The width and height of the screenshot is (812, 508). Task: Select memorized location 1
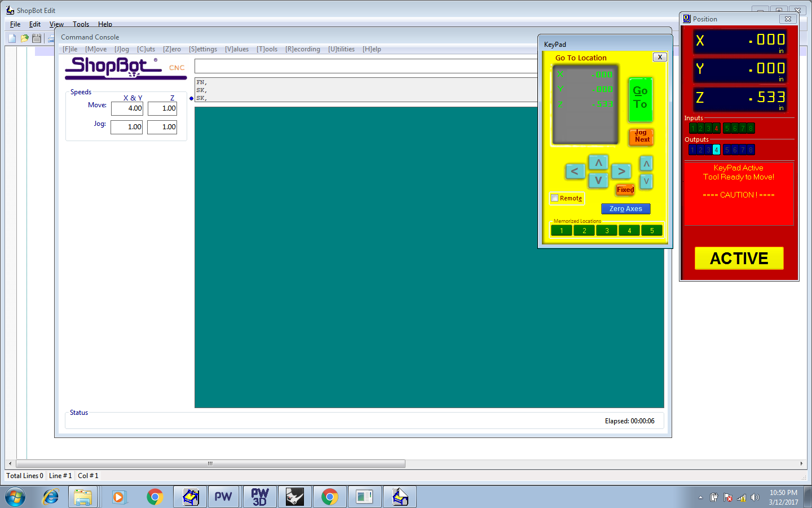(562, 230)
